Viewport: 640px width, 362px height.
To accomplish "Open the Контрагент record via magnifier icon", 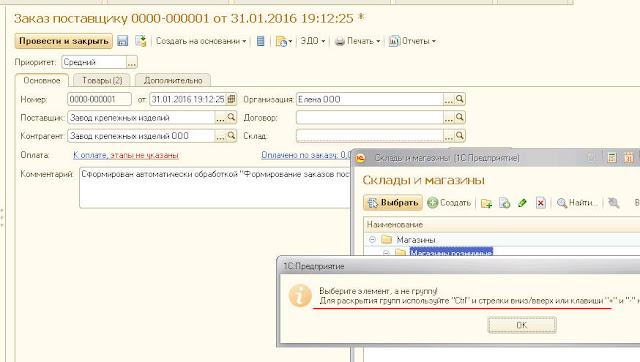I will point(231,136).
